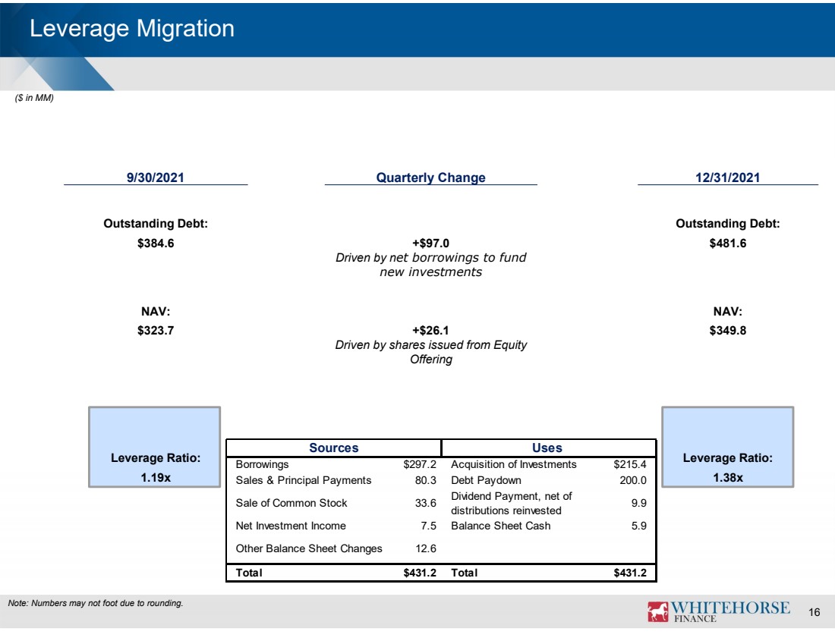
Task: Select the '12/31/2021' column header
Action: [x=727, y=177]
